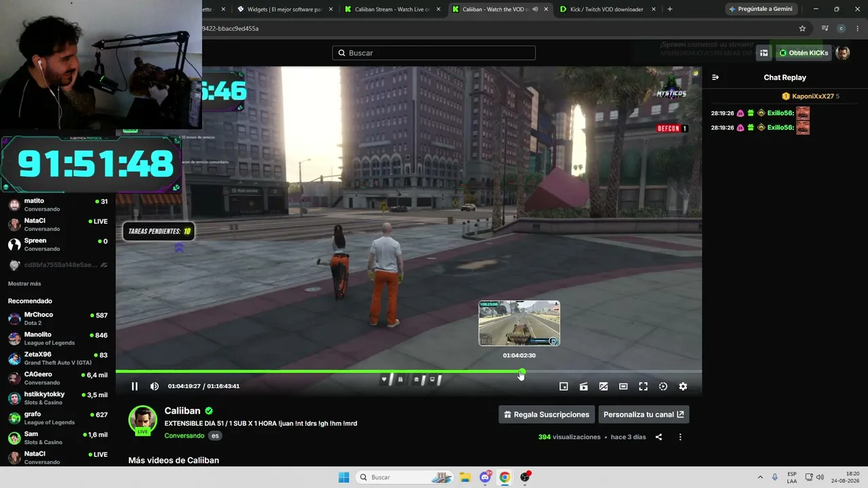
Task: Click the first Exilio56 chat message
Action: 760,113
